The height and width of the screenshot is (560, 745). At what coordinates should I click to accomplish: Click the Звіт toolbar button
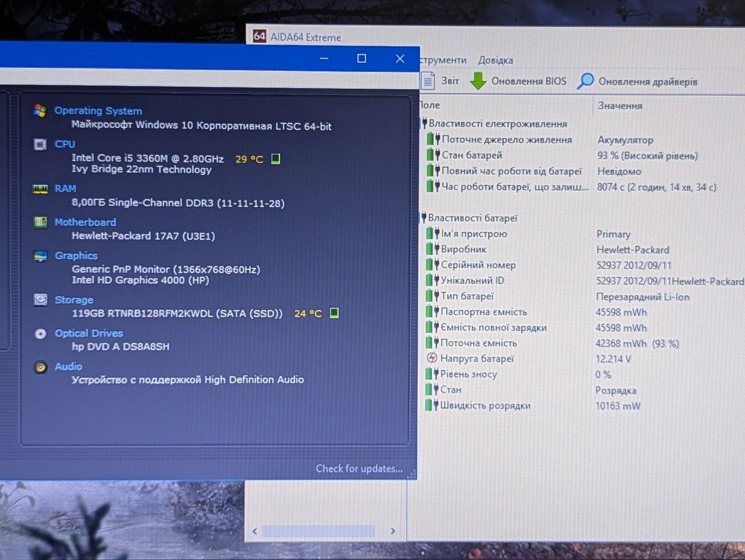point(440,81)
